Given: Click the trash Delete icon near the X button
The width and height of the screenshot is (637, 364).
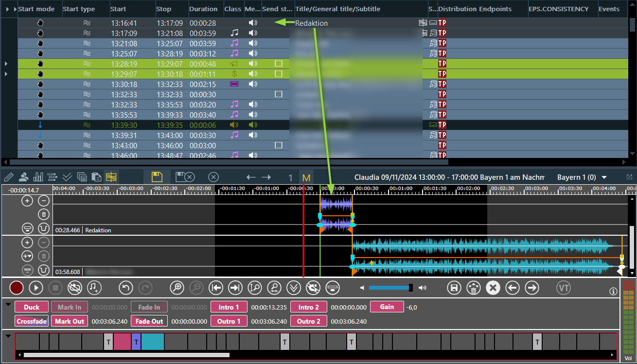Looking at the screenshot, I should click(473, 288).
